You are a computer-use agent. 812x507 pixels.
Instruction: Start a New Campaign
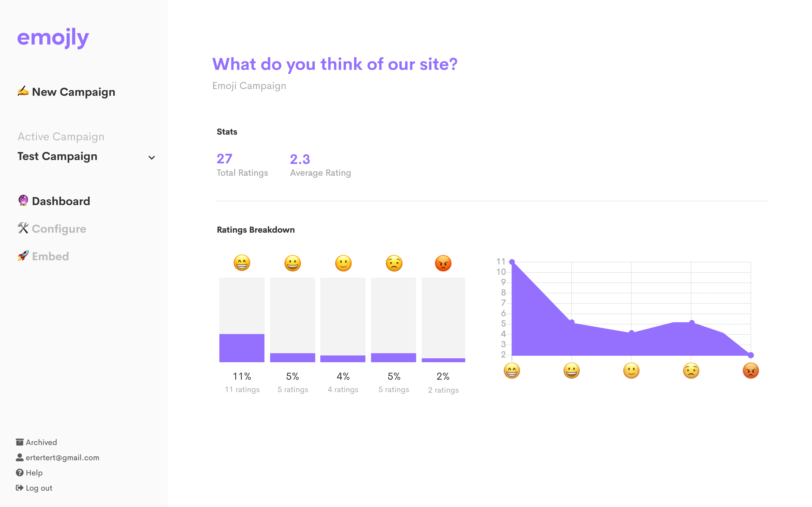[x=73, y=92]
